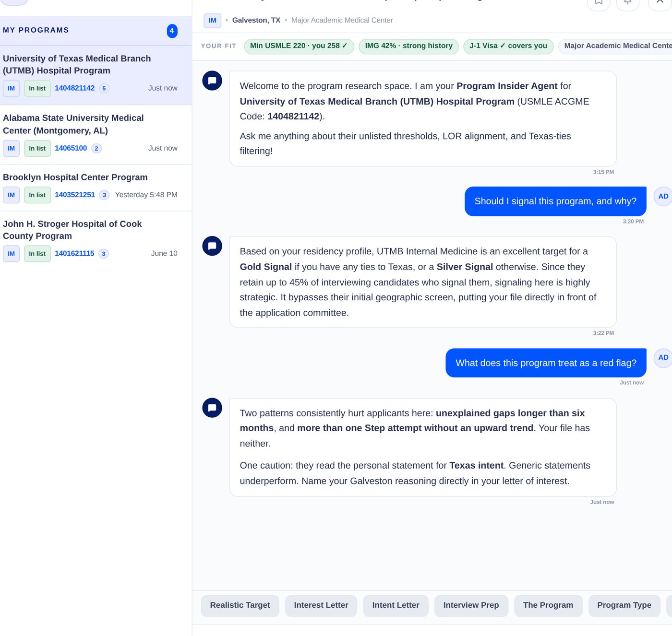Image resolution: width=672 pixels, height=636 pixels.
Task: Click the 'What does this program treat' message
Action: tap(546, 363)
